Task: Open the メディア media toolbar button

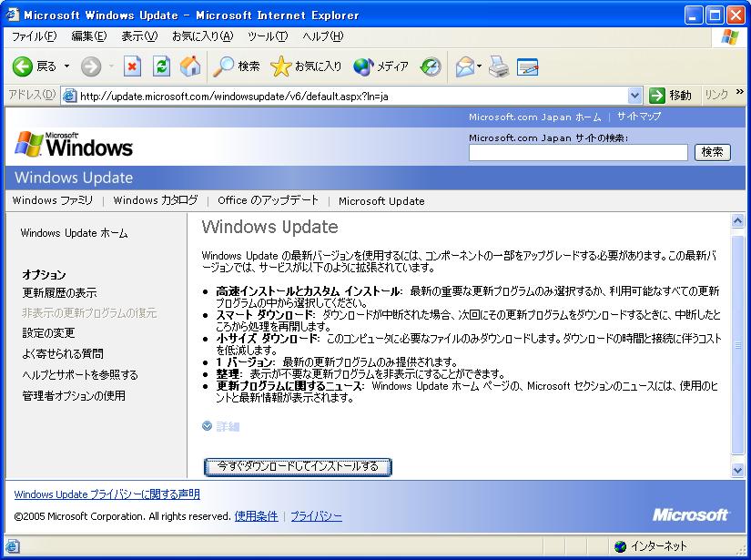Action: tap(381, 66)
